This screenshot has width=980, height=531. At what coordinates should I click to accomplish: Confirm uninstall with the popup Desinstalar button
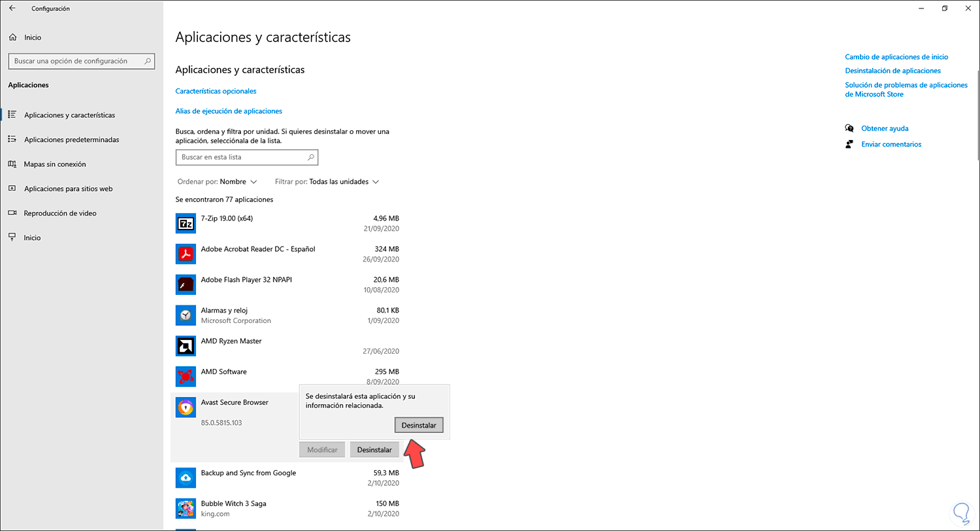coord(419,425)
